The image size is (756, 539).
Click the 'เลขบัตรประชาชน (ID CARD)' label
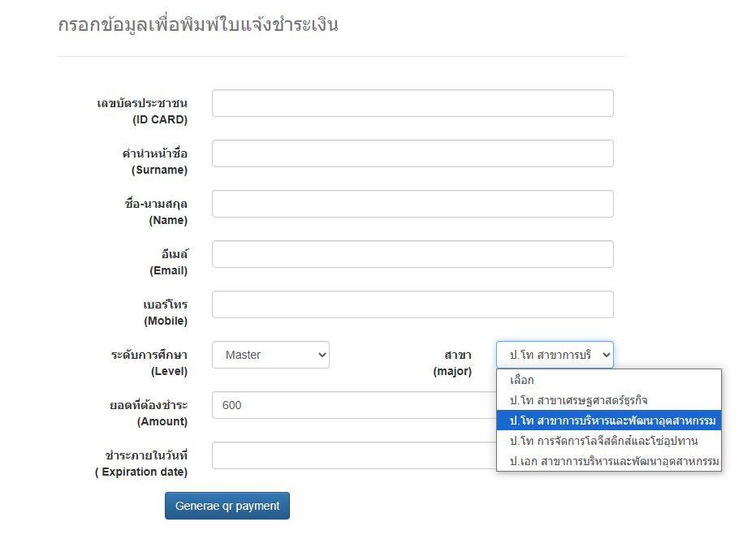(142, 111)
